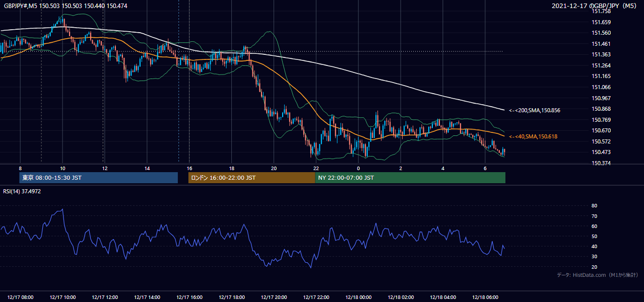Click the 12/18 00:00 date label
Screen dimensions: 644x302
point(358,297)
